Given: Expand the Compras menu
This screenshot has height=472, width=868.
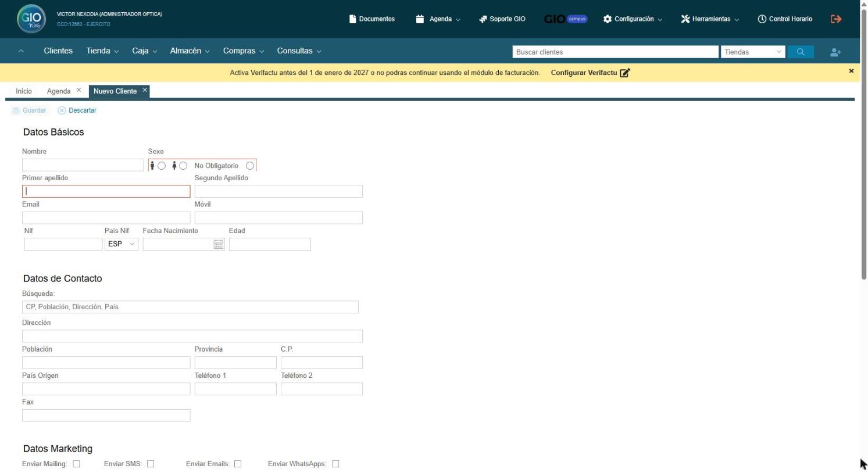Looking at the screenshot, I should point(244,51).
